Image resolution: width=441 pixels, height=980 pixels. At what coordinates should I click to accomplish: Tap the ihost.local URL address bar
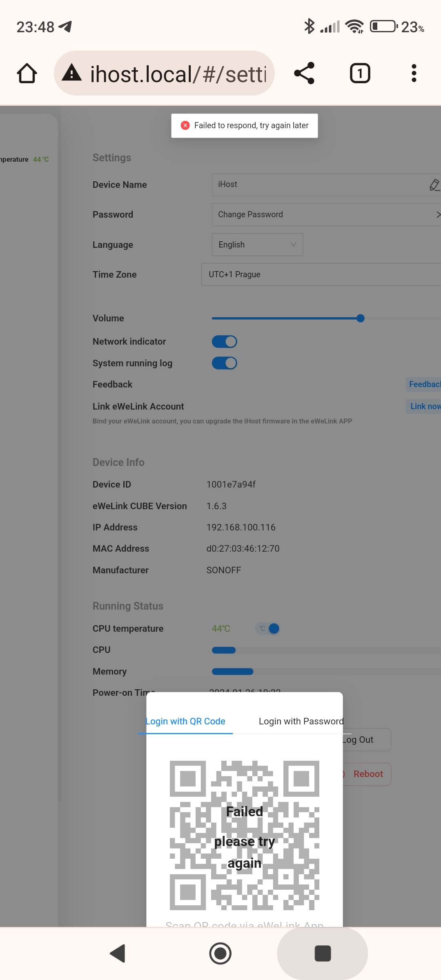point(164,73)
